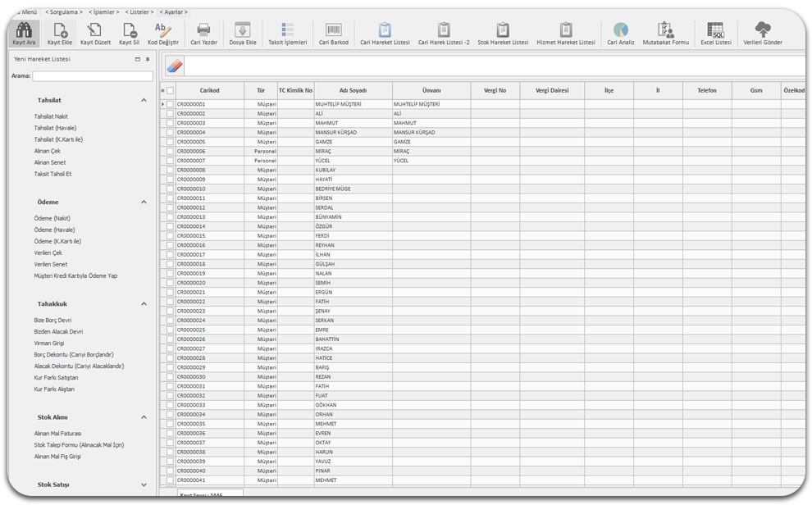The width and height of the screenshot is (812, 505).
Task: Click the eraser icon above the grid
Action: [173, 66]
